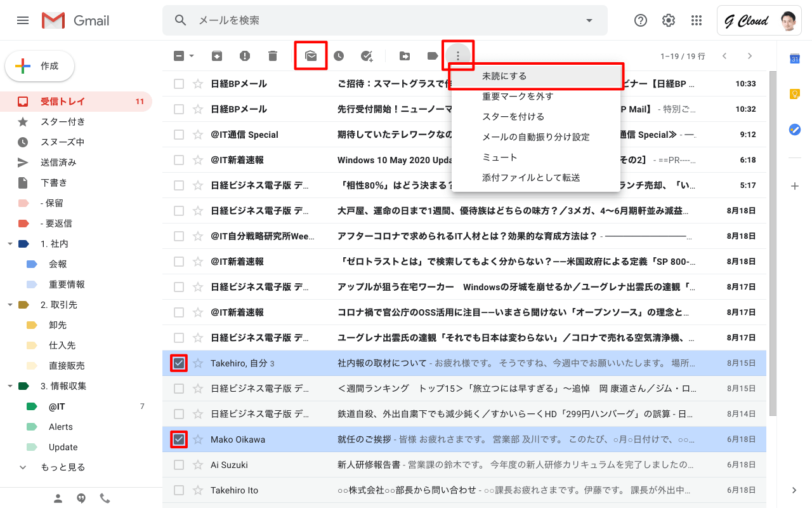Click the Move to folder icon
Screen dimensions: 812x508
click(405, 56)
